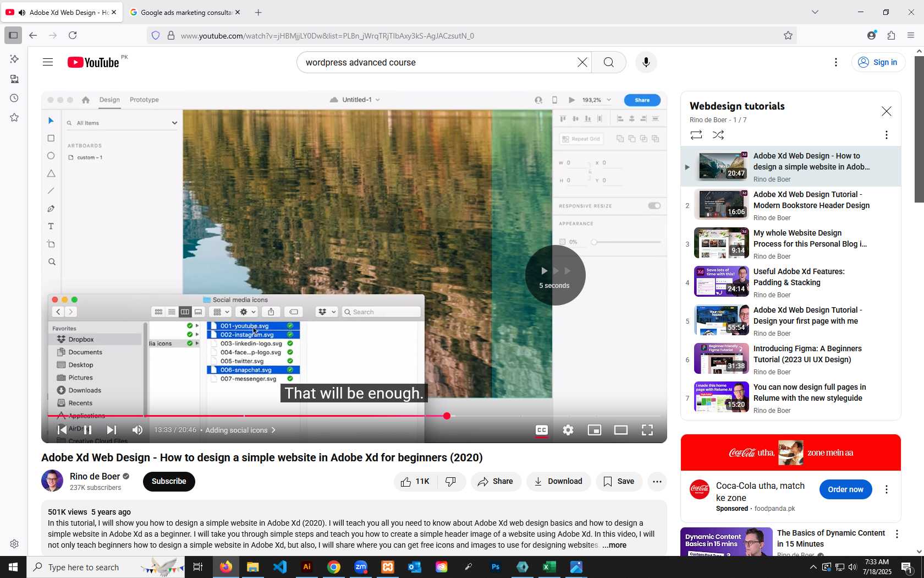Image resolution: width=924 pixels, height=578 pixels.
Task: Toggle loop playlist button
Action: pyautogui.click(x=696, y=135)
